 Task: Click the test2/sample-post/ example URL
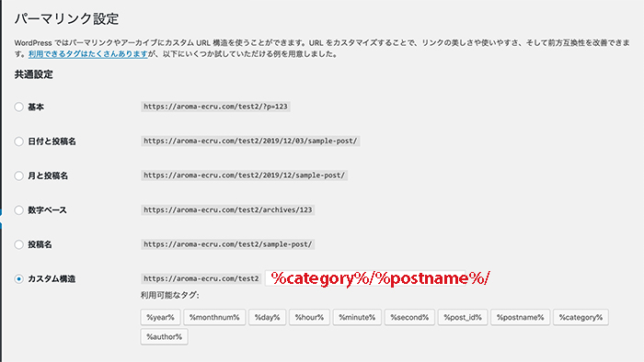point(228,244)
